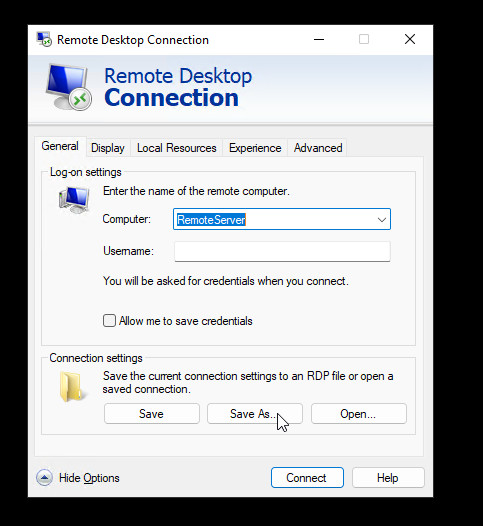The height and width of the screenshot is (526, 483).
Task: Focus the Username text field
Action: coord(282,251)
